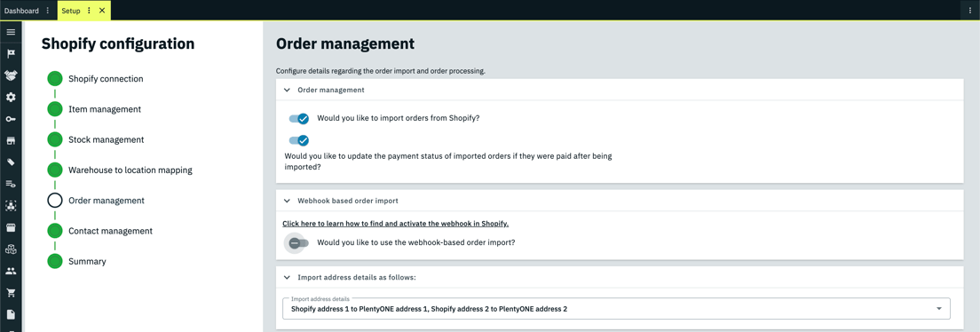Click the shopping cart icon in the sidebar
The image size is (980, 332).
pyautogui.click(x=11, y=293)
